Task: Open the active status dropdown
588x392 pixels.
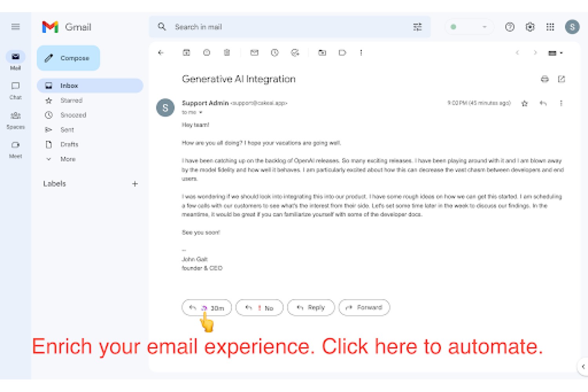Action: click(469, 27)
